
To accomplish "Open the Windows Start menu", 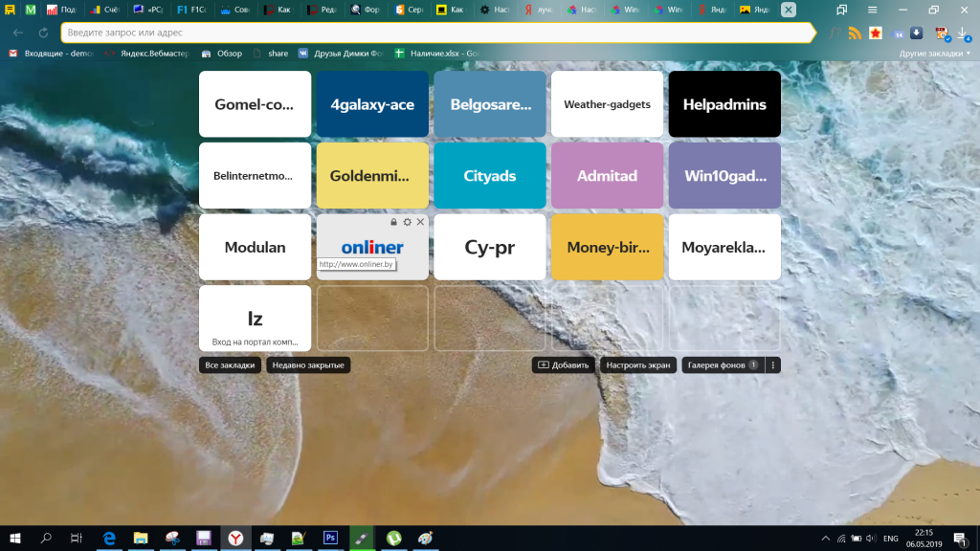I will click(15, 538).
